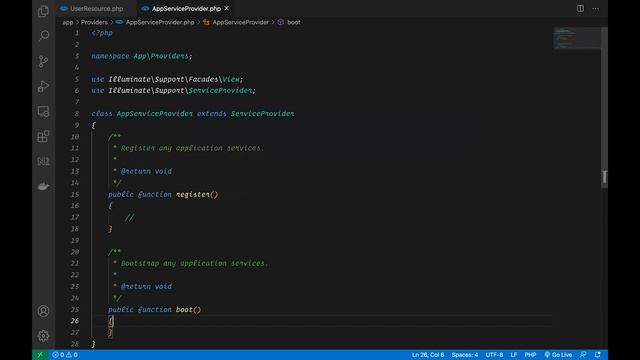Show errors and warnings in status bar

[64, 355]
